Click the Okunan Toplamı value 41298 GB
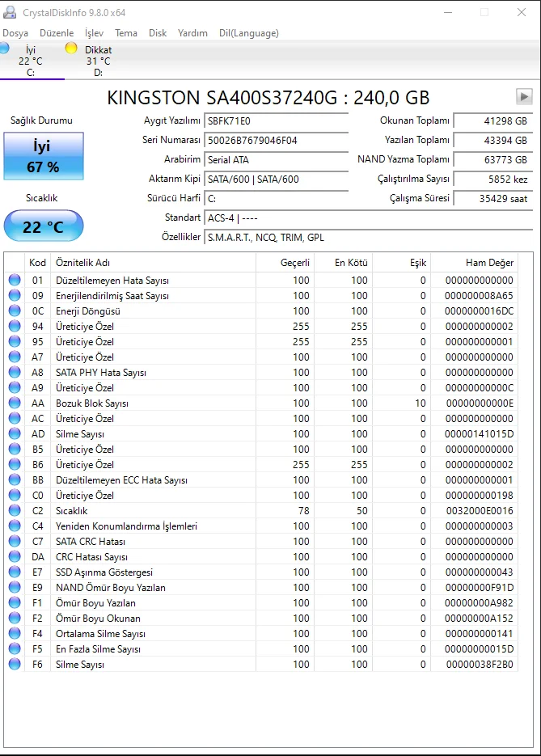541x756 pixels. [493, 121]
